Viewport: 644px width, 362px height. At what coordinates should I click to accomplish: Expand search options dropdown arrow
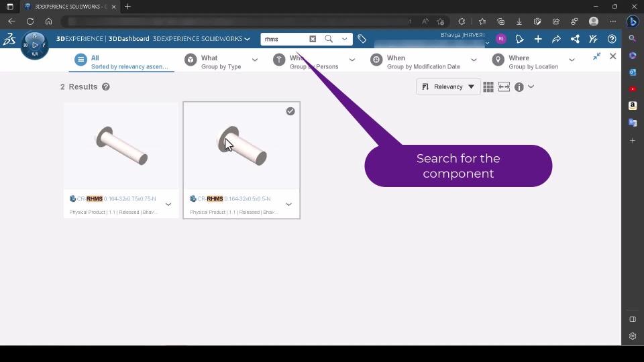click(x=345, y=39)
